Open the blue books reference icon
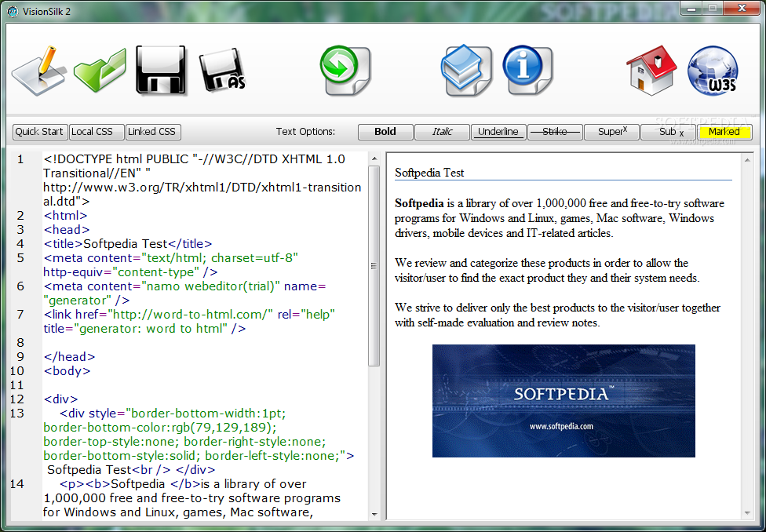The width and height of the screenshot is (766, 532). point(466,71)
